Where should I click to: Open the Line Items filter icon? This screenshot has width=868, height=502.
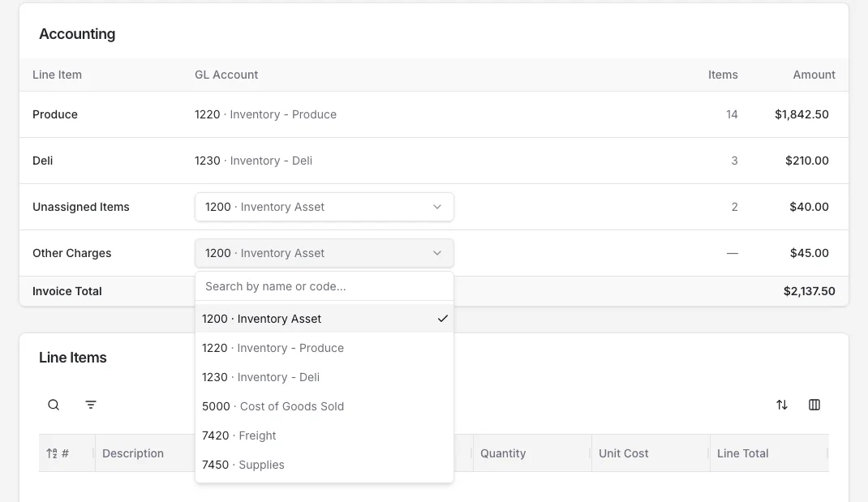[x=91, y=405]
